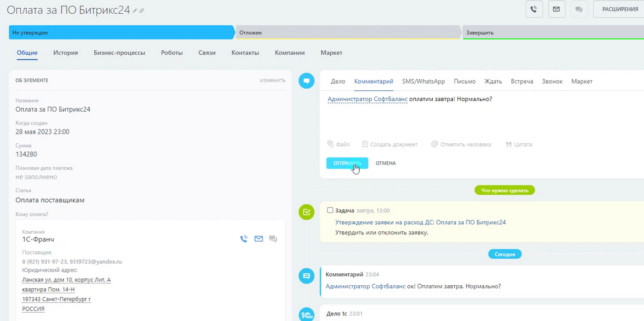This screenshot has width=644, height=321.
Task: Click the Сегодня date label
Action: (505, 254)
